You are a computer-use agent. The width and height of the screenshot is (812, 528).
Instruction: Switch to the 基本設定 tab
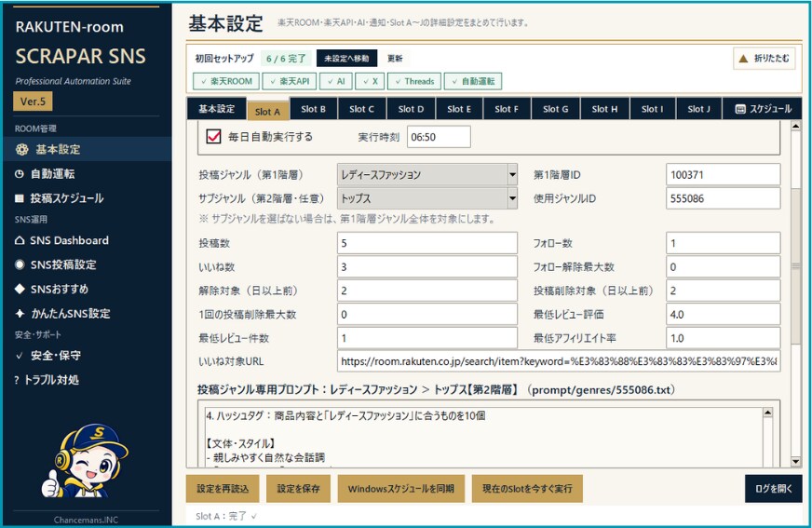216,109
